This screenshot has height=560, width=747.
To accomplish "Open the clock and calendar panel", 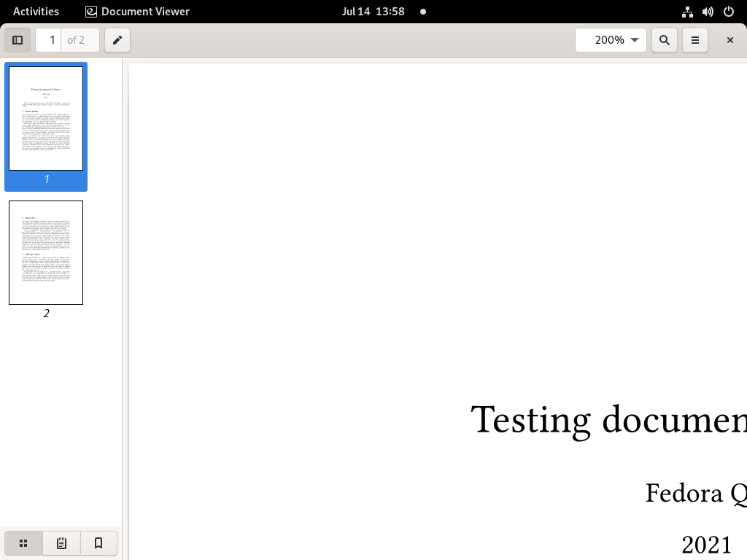I will (373, 12).
